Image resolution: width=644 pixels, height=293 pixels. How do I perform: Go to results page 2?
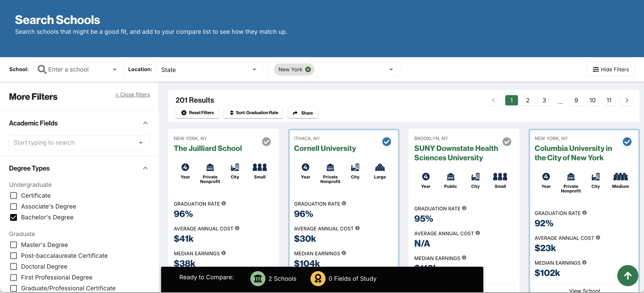click(x=528, y=100)
